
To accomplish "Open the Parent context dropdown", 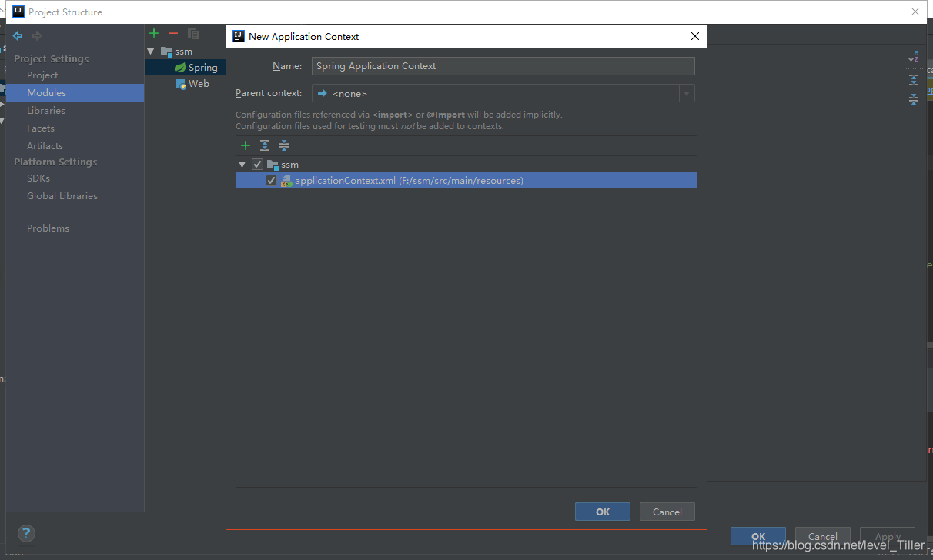I will [687, 93].
